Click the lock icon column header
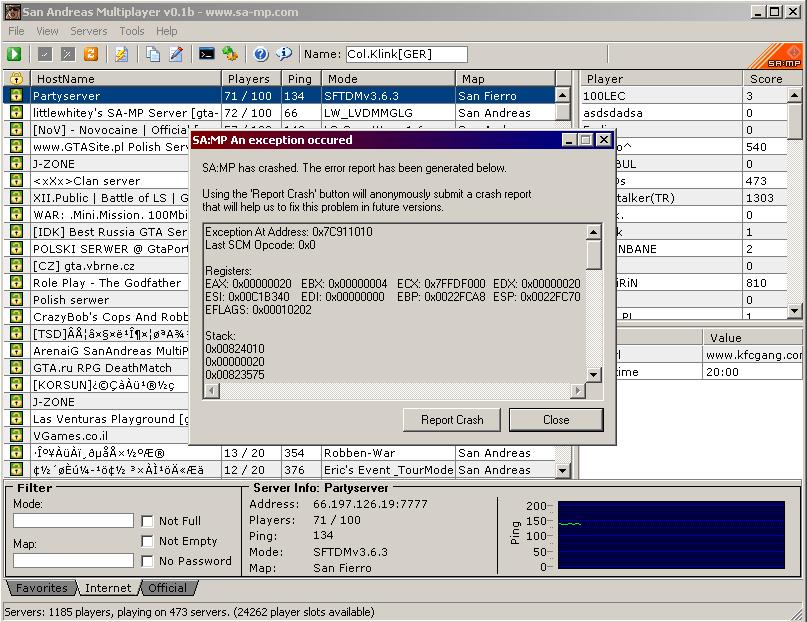Image resolution: width=807 pixels, height=622 pixels. coord(16,79)
